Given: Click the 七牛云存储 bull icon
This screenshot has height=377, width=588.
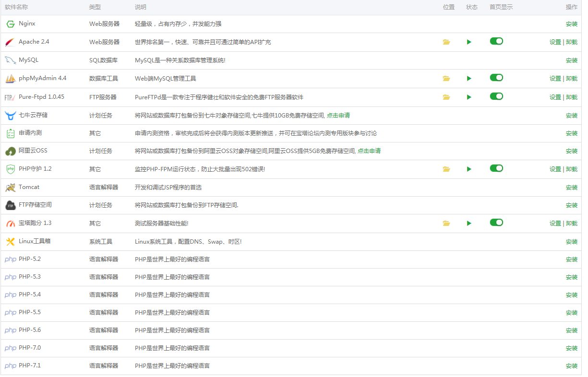Looking at the screenshot, I should (x=11, y=116).
